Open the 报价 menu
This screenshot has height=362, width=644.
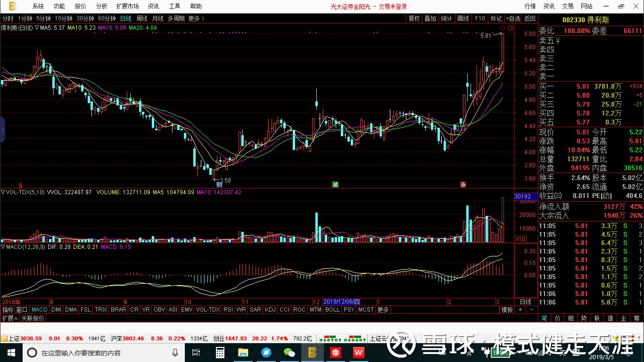[81, 6]
